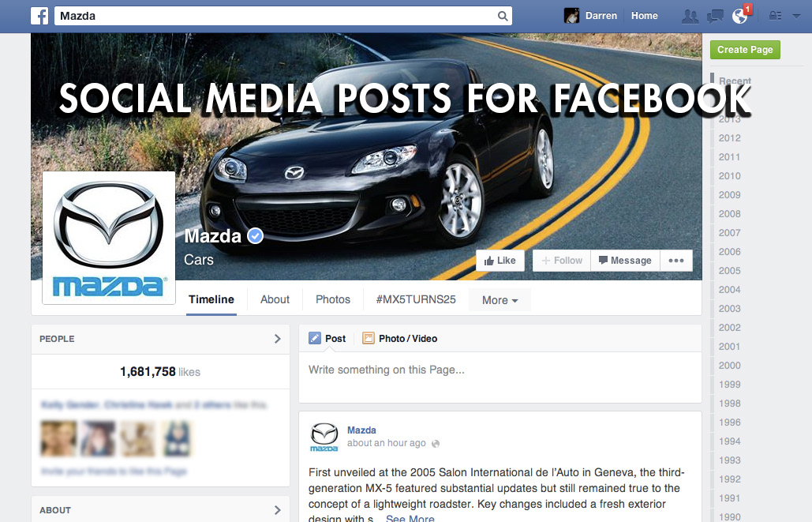Jump to 1996 on timeline
The width and height of the screenshot is (812, 522).
coord(730,422)
